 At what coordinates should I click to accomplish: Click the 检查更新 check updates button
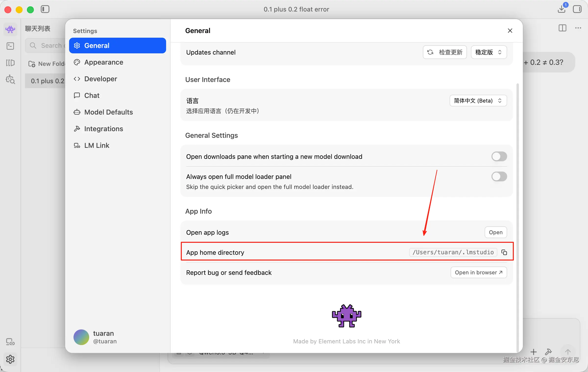pos(445,52)
